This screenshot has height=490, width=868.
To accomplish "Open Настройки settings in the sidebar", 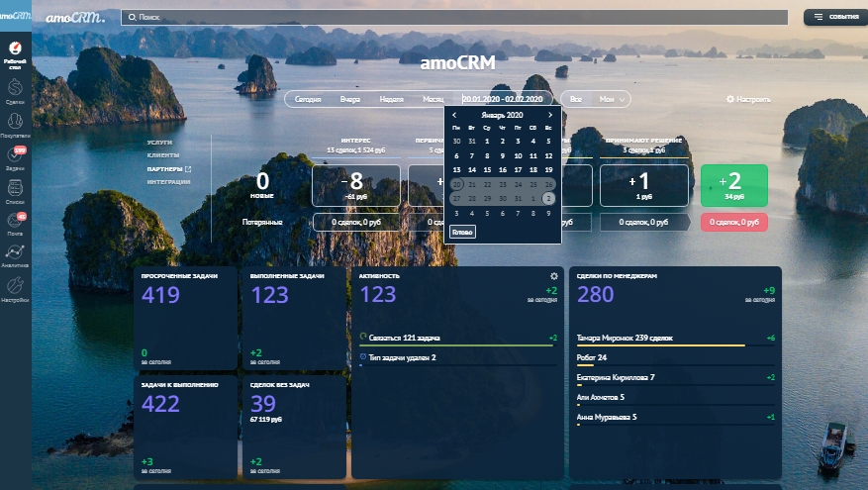I will pyautogui.click(x=15, y=289).
